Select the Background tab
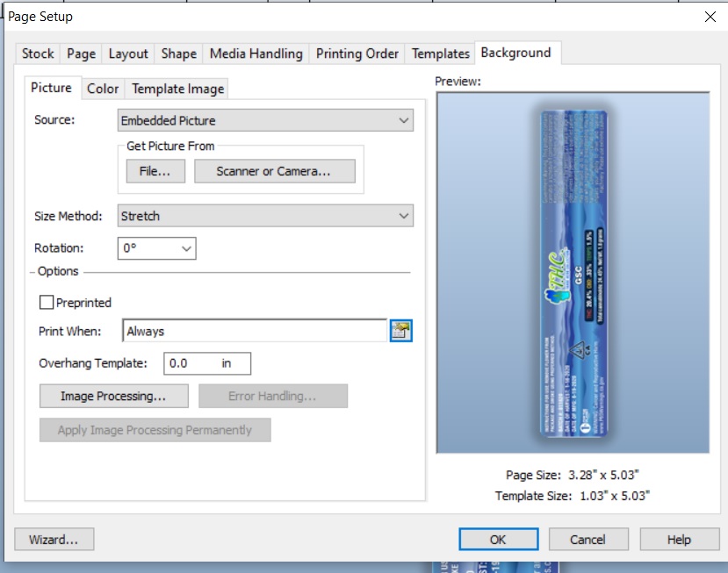Viewport: 728px width, 573px height. 515,53
